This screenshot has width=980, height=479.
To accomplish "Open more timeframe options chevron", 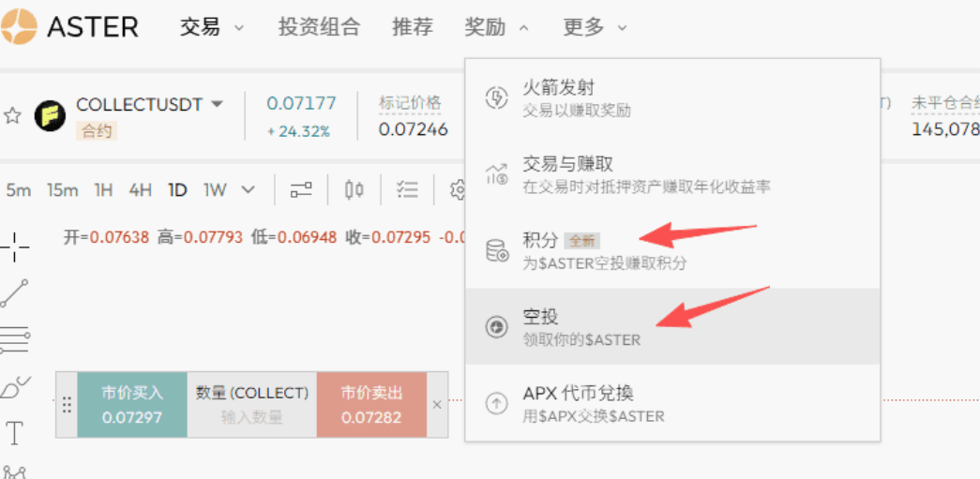I will (248, 190).
